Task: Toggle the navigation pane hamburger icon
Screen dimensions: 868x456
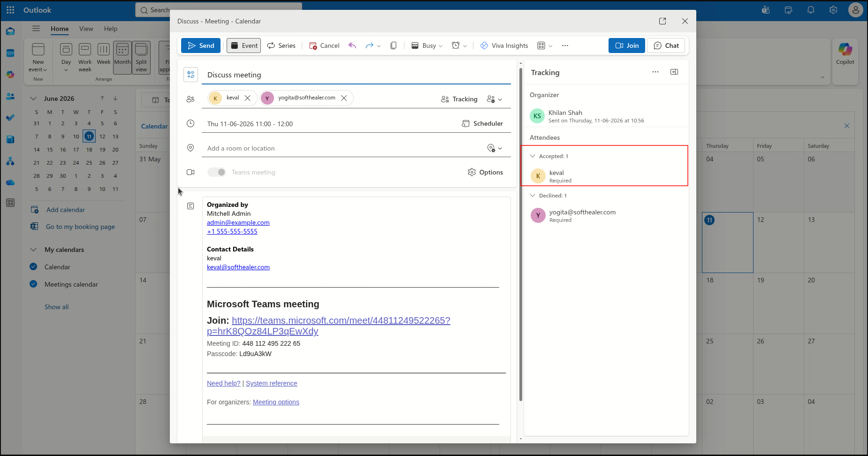Action: [x=36, y=29]
